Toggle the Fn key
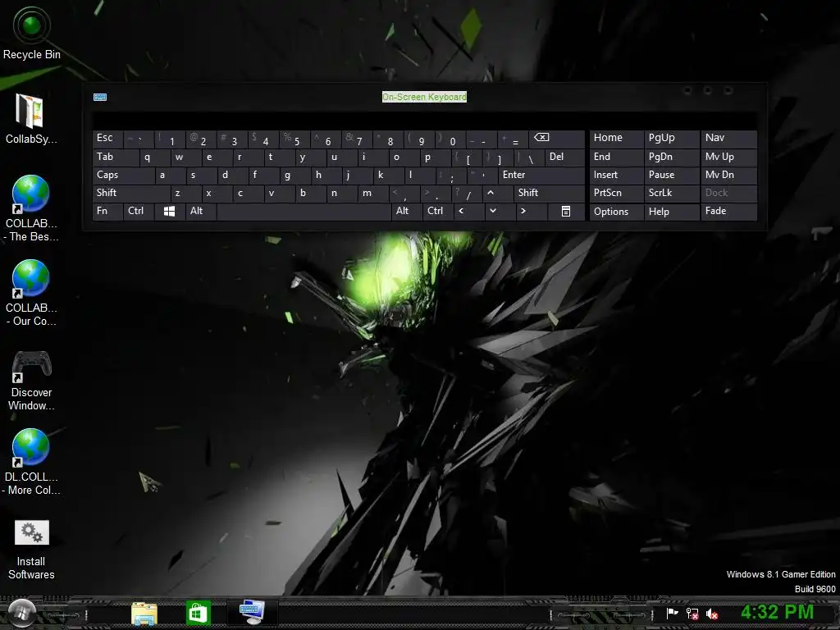The image size is (840, 630). pyautogui.click(x=107, y=211)
